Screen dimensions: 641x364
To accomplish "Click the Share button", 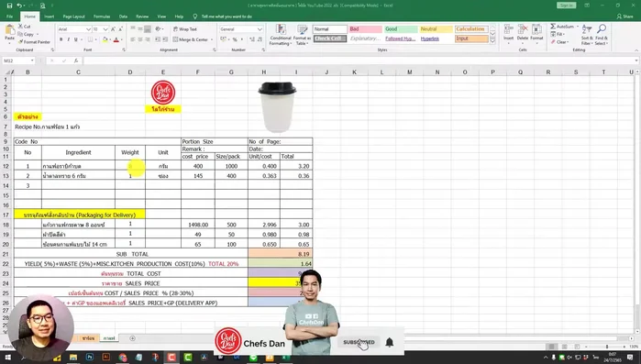I will tap(624, 17).
